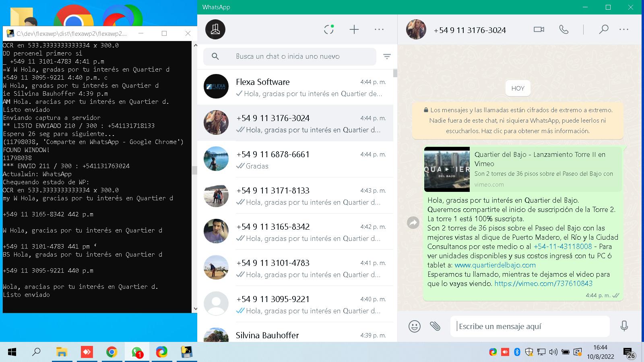
Task: Click the encryption notice for more information
Action: 518,120
